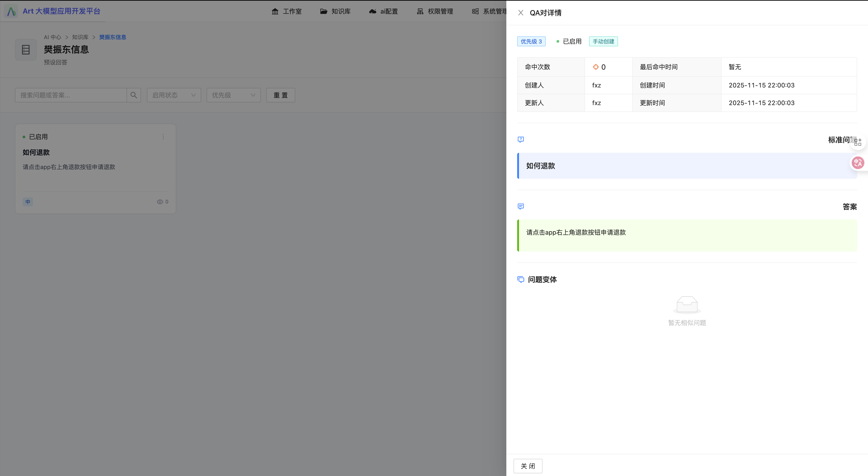Click the 知识库 breadcrumb link

click(x=80, y=37)
